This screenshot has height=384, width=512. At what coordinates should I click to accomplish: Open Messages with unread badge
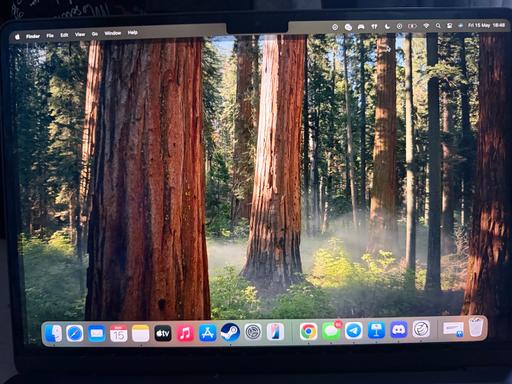(x=331, y=331)
